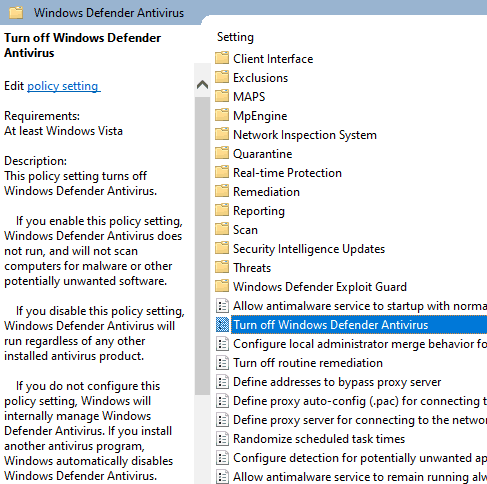Open the policy setting edit link

coord(64,86)
